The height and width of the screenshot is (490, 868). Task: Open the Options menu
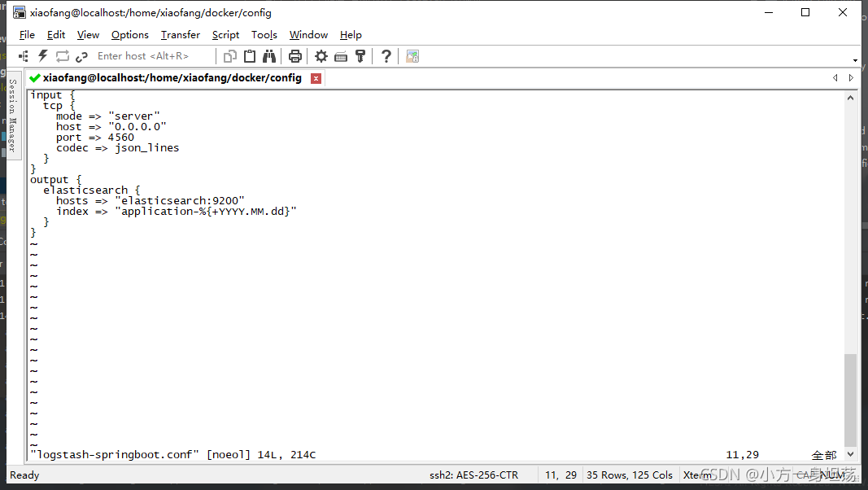(130, 35)
